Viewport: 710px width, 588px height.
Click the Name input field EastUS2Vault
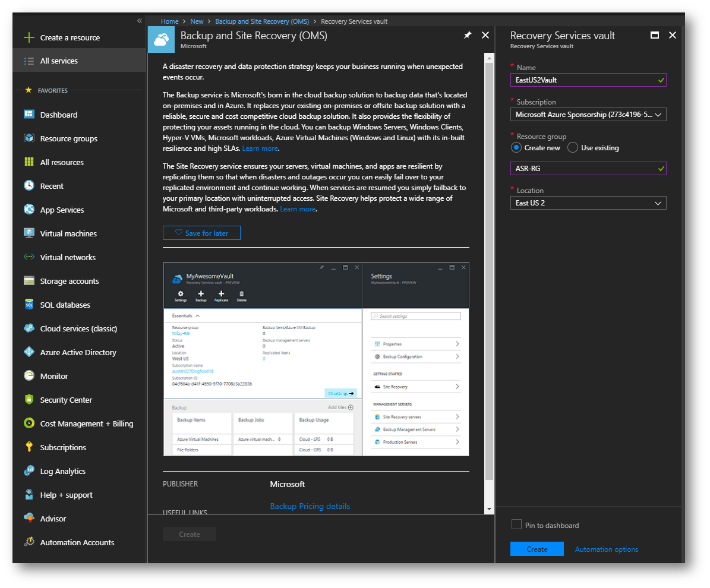[588, 80]
